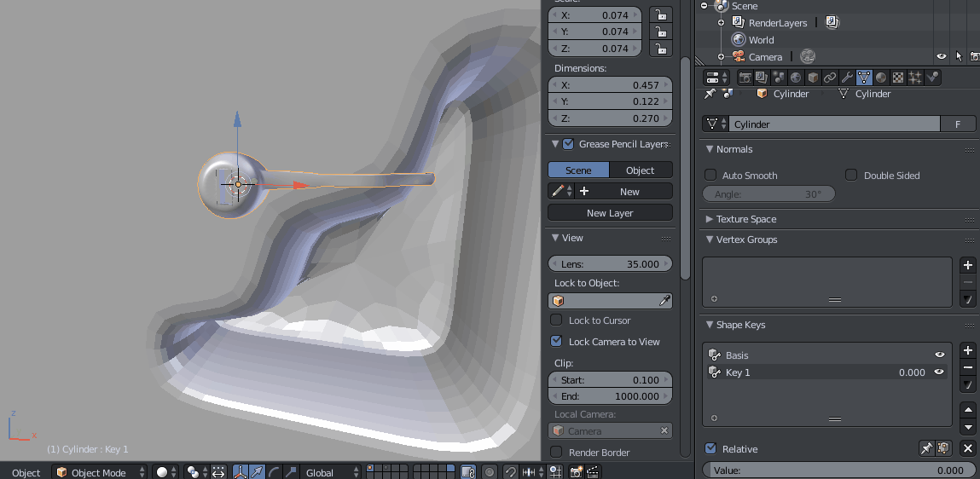Open the Object menu in 3D view header

(26, 473)
